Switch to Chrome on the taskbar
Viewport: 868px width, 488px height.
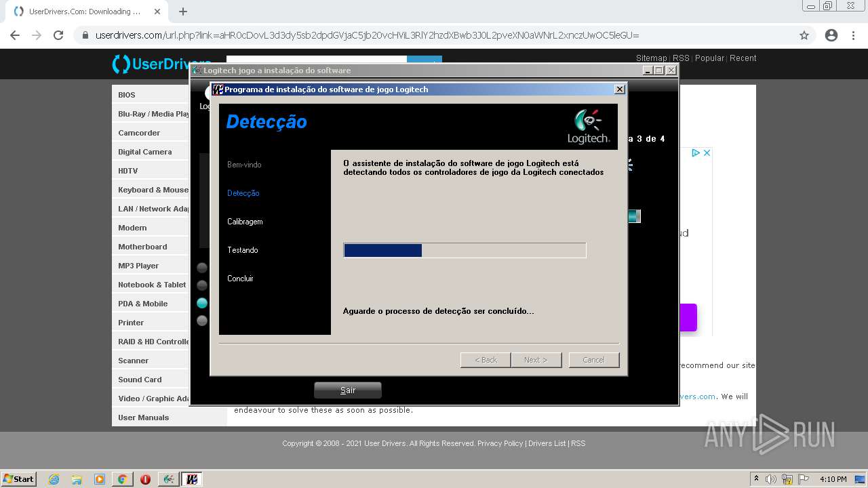(122, 479)
